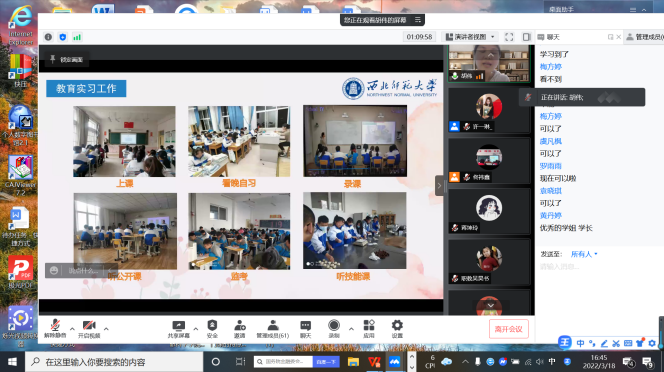Leave the meeting via 离开会议
This screenshot has height=372, width=664.
pos(509,329)
